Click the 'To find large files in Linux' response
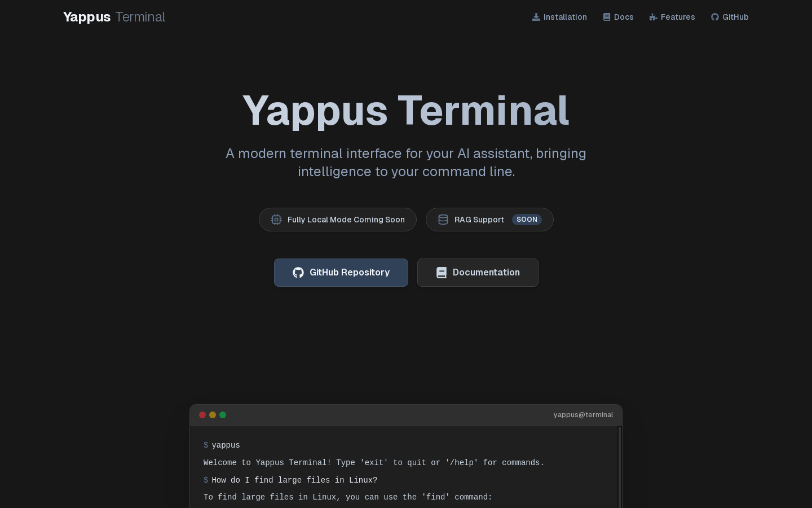Viewport: 812px width, 508px height. pos(348,497)
